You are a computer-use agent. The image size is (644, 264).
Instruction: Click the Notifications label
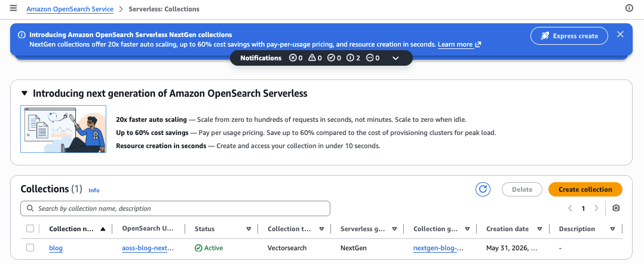pyautogui.click(x=261, y=59)
